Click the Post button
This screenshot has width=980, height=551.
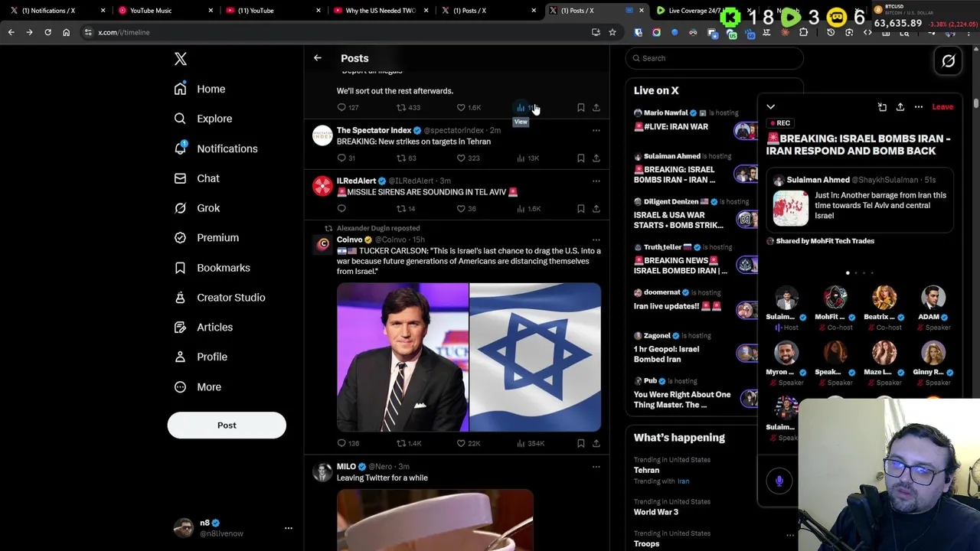[227, 425]
